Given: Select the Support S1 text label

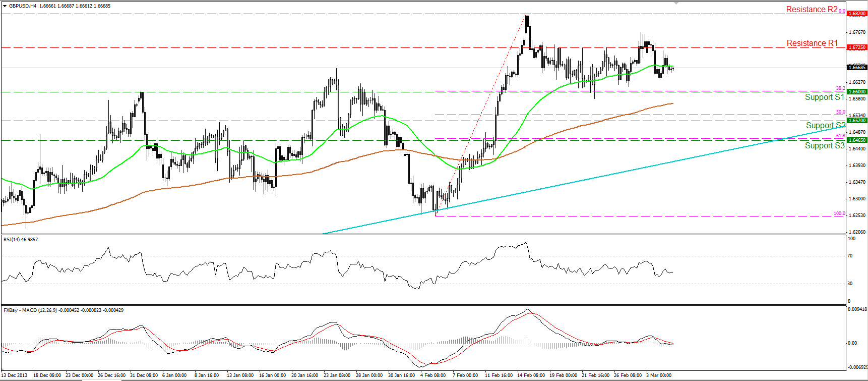Looking at the screenshot, I should [x=825, y=97].
